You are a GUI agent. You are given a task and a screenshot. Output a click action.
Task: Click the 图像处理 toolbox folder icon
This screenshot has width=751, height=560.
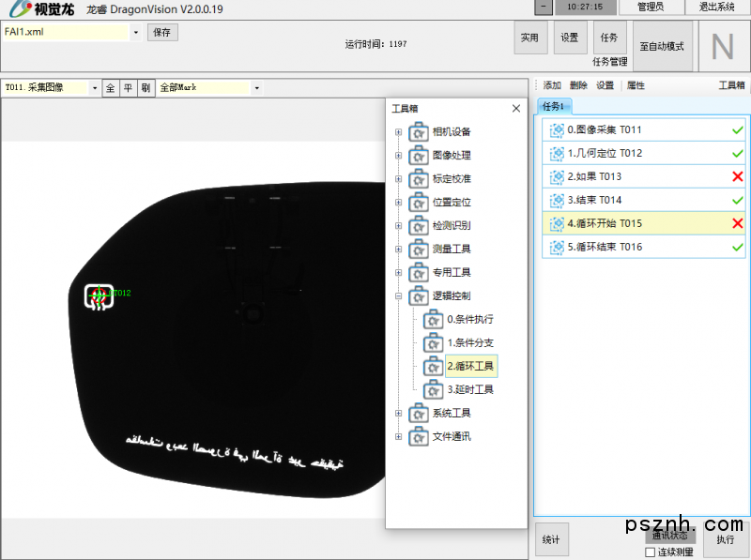coord(419,156)
